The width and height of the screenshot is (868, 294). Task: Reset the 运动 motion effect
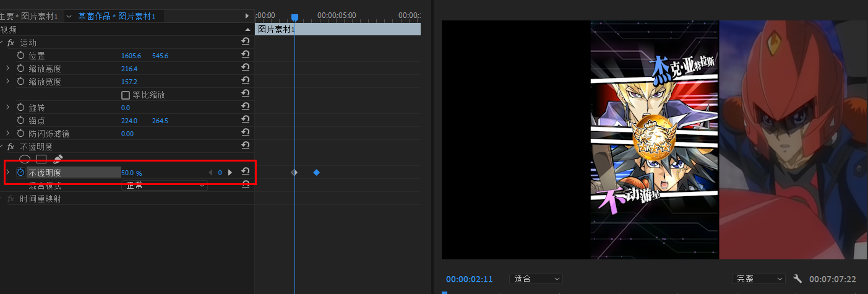(246, 41)
